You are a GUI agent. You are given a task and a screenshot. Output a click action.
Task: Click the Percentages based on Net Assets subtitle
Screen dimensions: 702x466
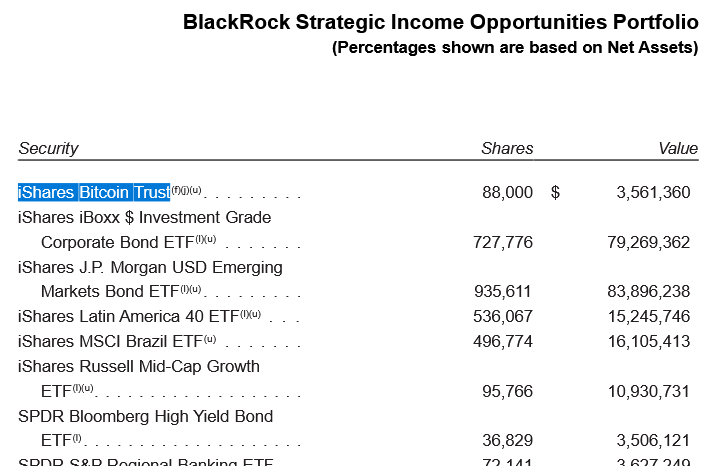(x=514, y=47)
